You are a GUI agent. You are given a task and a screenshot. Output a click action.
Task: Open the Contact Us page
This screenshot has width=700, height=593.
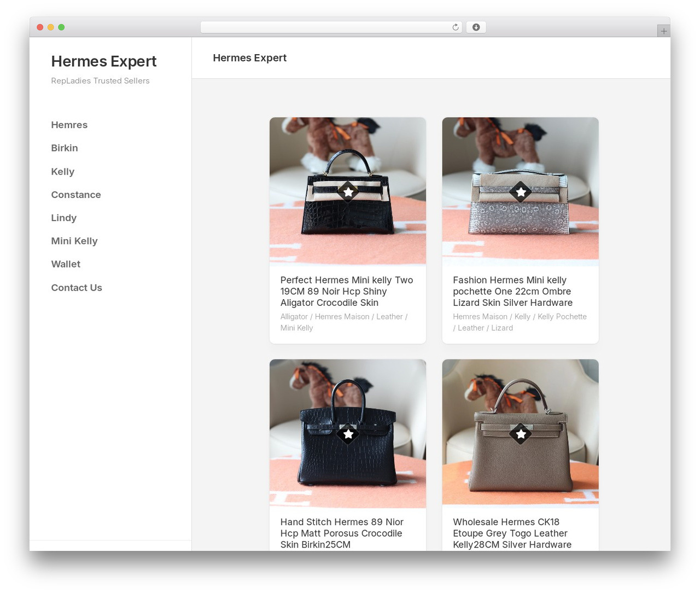77,287
